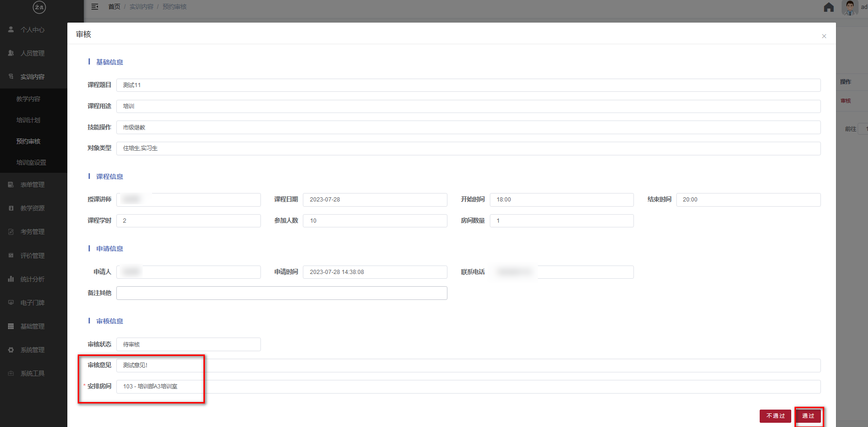Click the 审核意见 input field
Screen dimensions: 868x427
(x=468, y=365)
